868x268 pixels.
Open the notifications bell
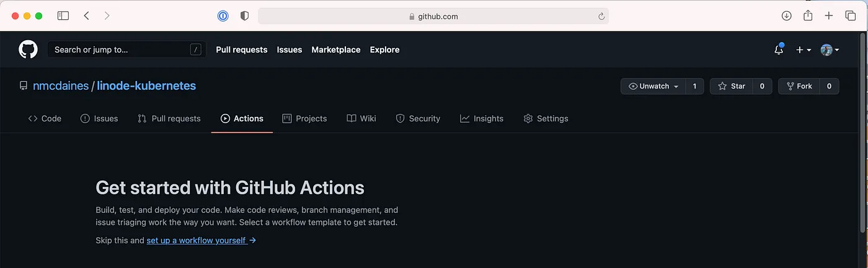(779, 50)
